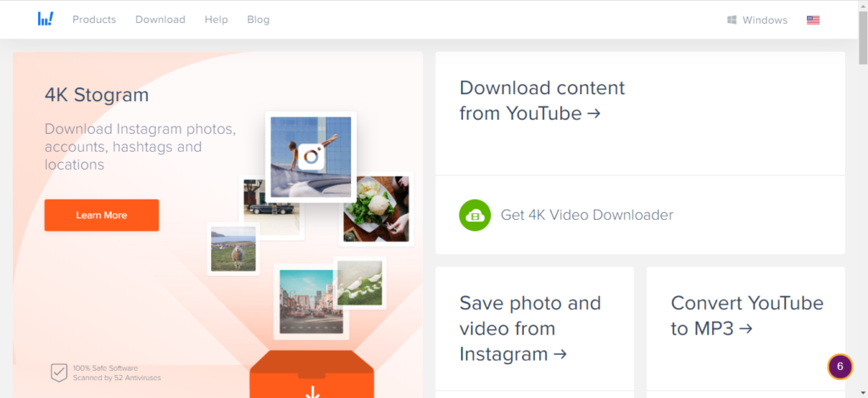Click '100% Safe Software' text

tap(105, 368)
